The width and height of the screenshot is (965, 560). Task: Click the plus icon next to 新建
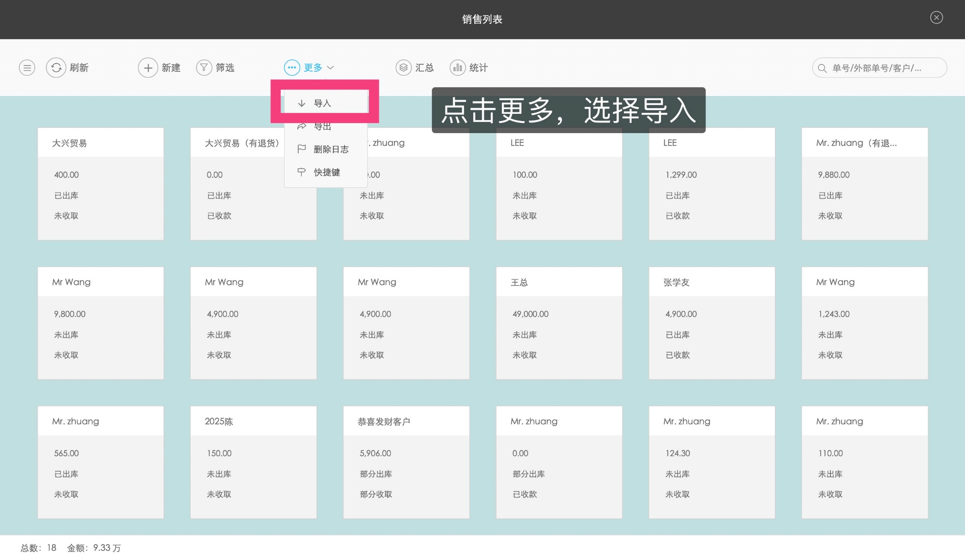(x=148, y=68)
